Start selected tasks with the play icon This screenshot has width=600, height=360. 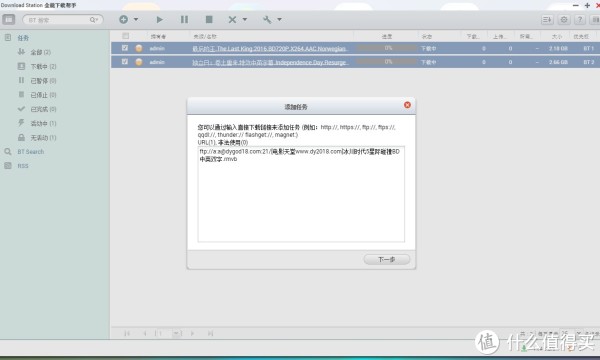tap(160, 20)
